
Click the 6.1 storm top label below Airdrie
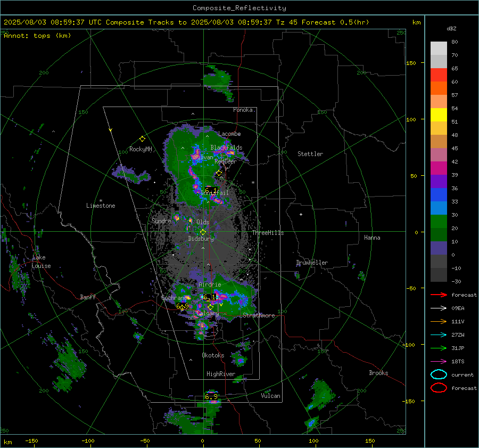pos(209,297)
